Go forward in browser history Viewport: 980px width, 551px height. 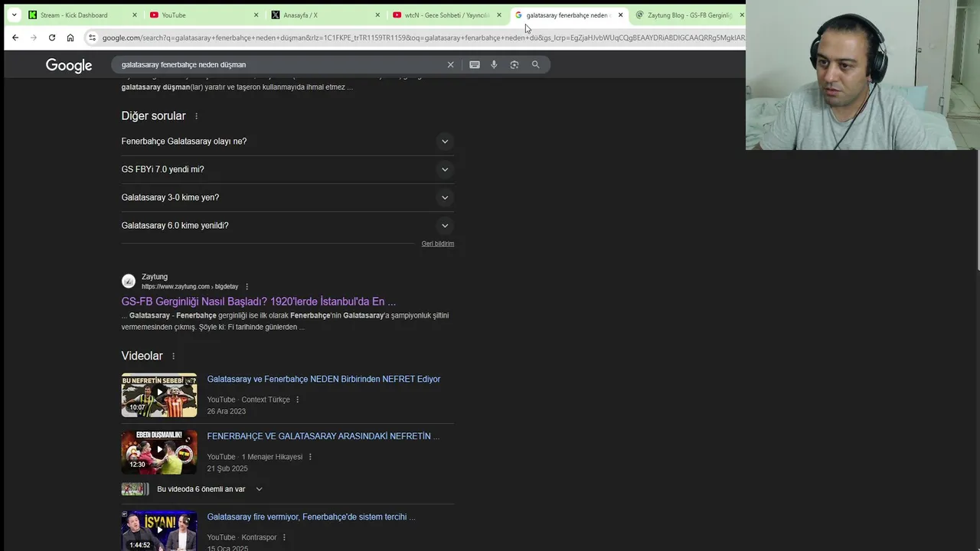[34, 37]
